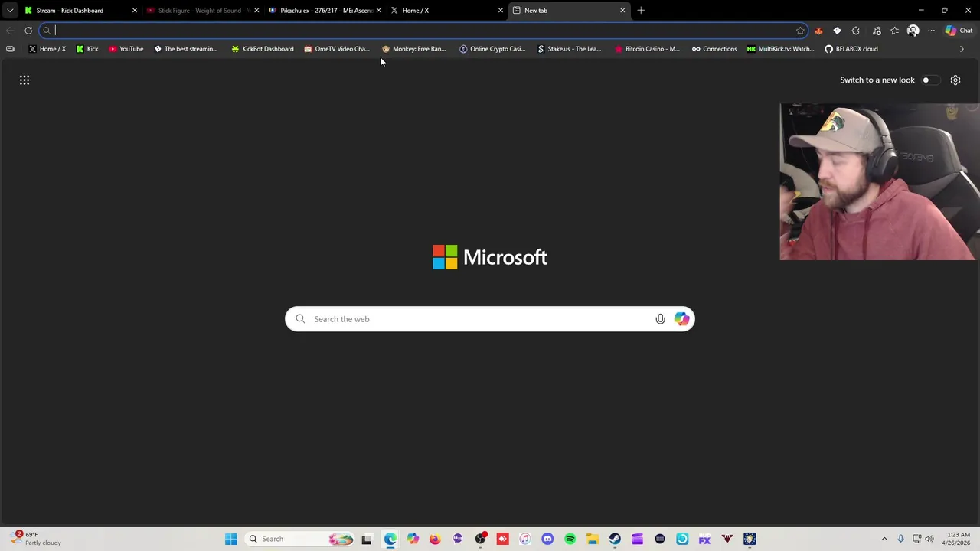Open the media control music icon

pyautogui.click(x=877, y=31)
